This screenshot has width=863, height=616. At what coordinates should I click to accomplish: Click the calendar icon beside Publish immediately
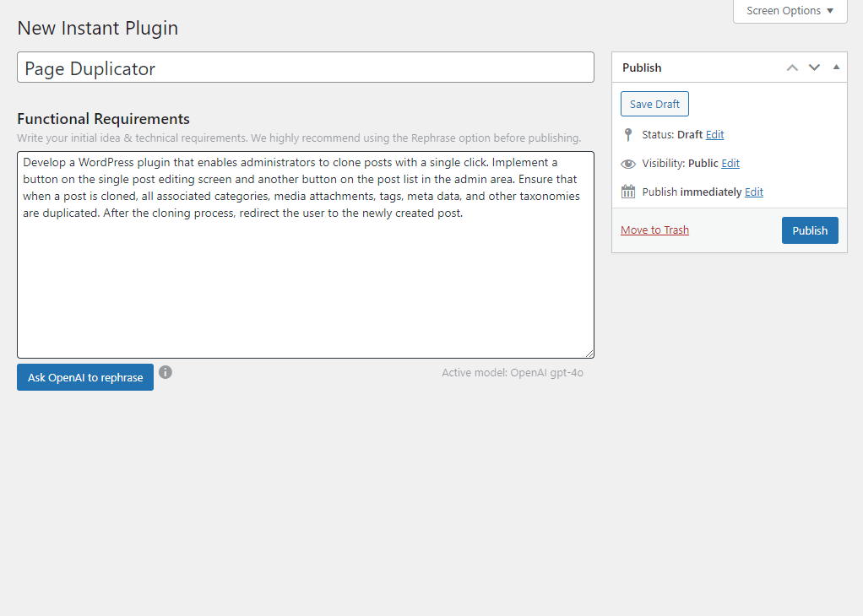coord(628,192)
